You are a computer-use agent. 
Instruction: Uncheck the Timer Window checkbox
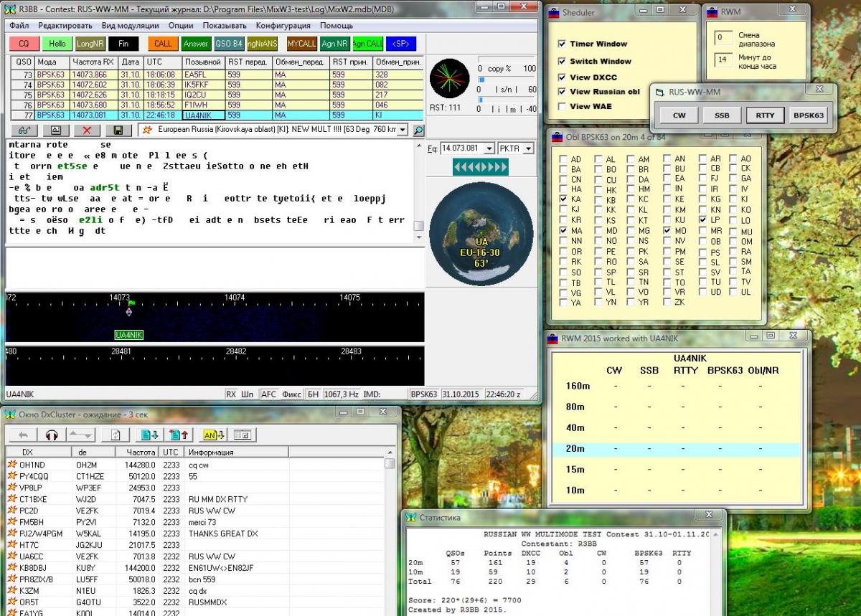(x=562, y=44)
